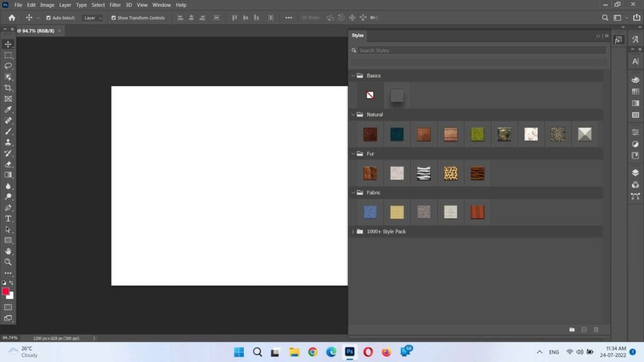
Task: Select the Hand tool
Action: pyautogui.click(x=8, y=251)
